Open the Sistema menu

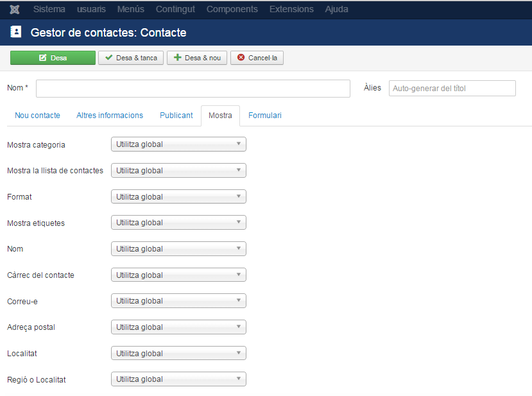[x=49, y=9]
